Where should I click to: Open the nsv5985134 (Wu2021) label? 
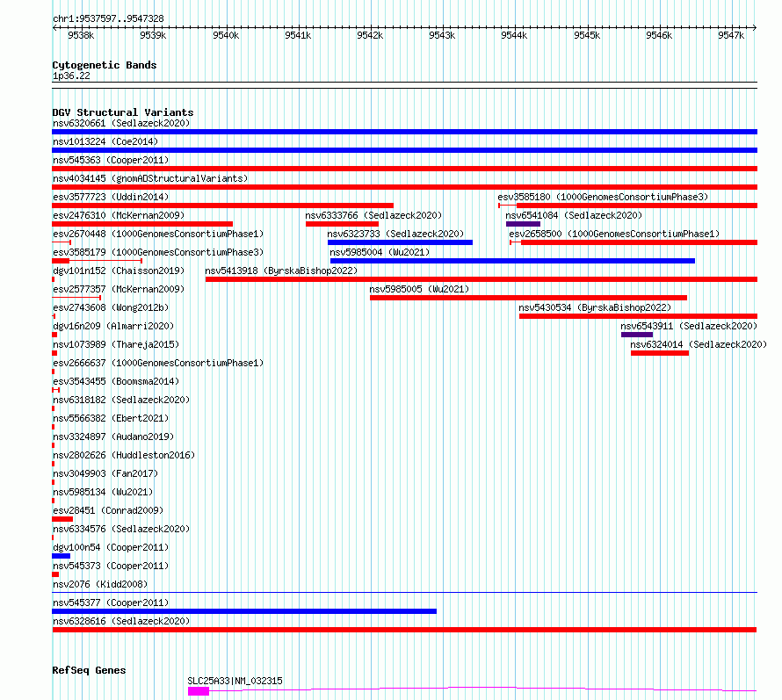[x=103, y=492]
